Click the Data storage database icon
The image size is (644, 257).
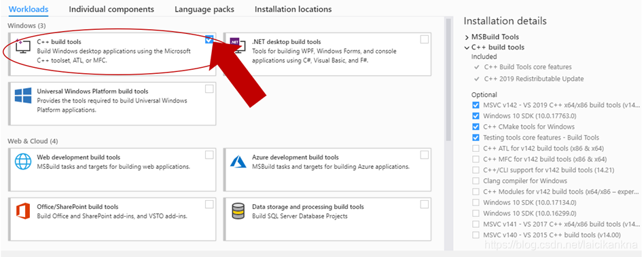click(238, 211)
